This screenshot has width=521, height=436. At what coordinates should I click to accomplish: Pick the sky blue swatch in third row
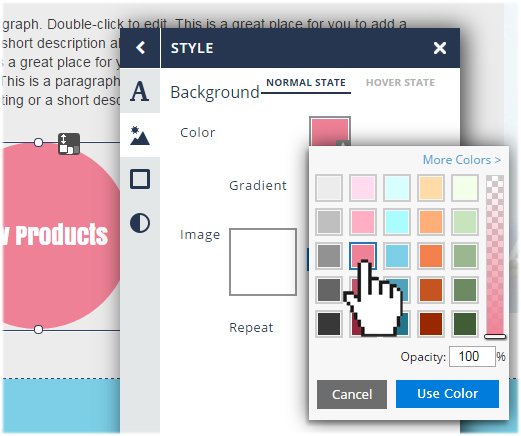[397, 256]
